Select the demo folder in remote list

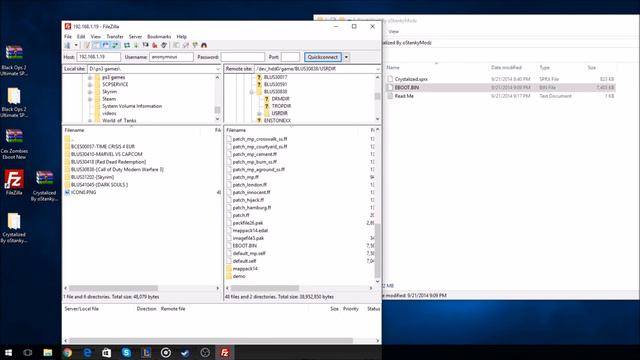click(239, 276)
